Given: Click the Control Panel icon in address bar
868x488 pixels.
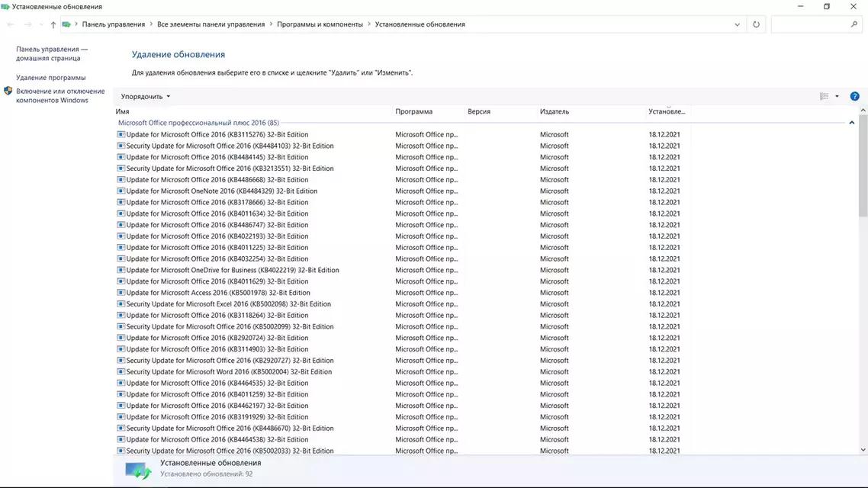Looking at the screenshot, I should (66, 24).
